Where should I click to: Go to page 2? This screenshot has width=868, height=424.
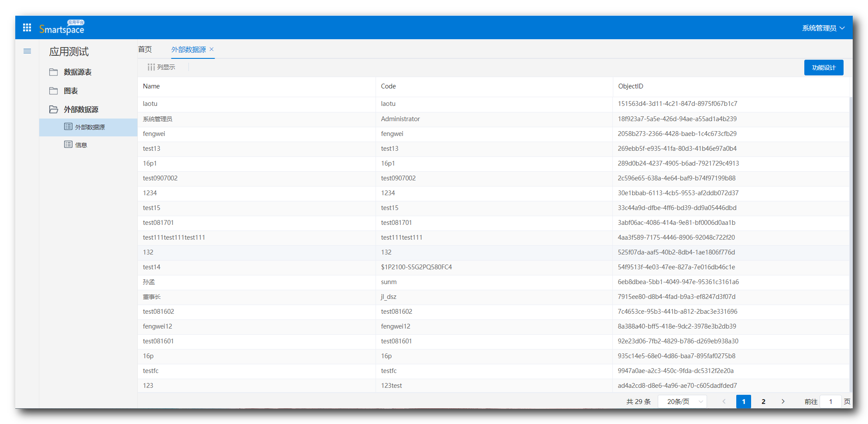pyautogui.click(x=763, y=401)
